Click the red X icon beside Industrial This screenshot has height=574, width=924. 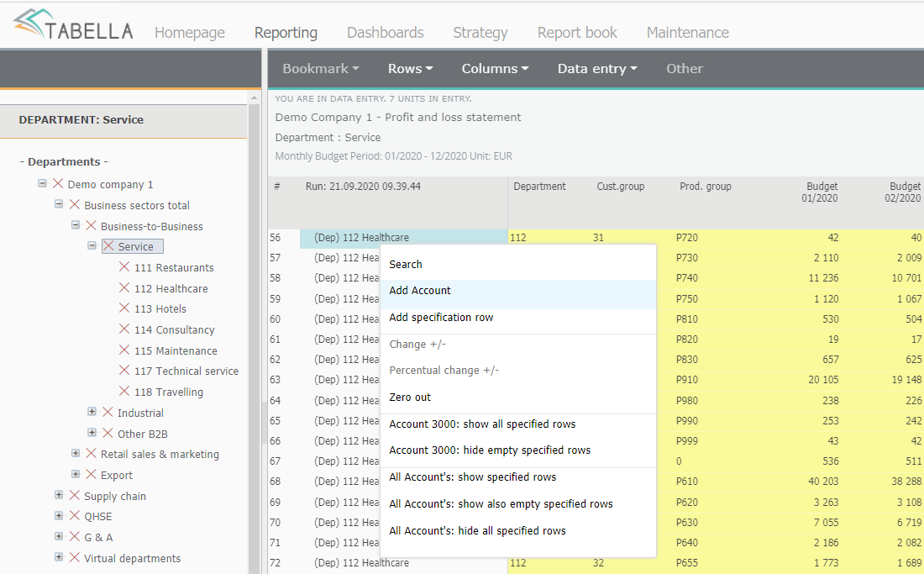(x=108, y=412)
